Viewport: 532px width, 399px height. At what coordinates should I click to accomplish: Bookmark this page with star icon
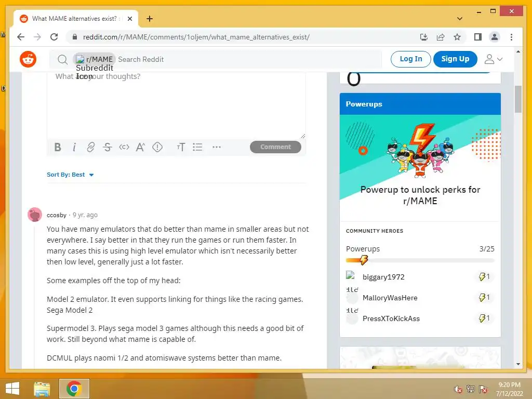click(x=457, y=37)
